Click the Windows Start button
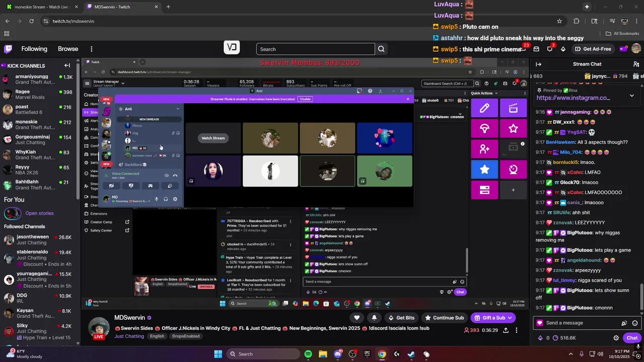Image resolution: width=644 pixels, height=362 pixels. coord(218,354)
